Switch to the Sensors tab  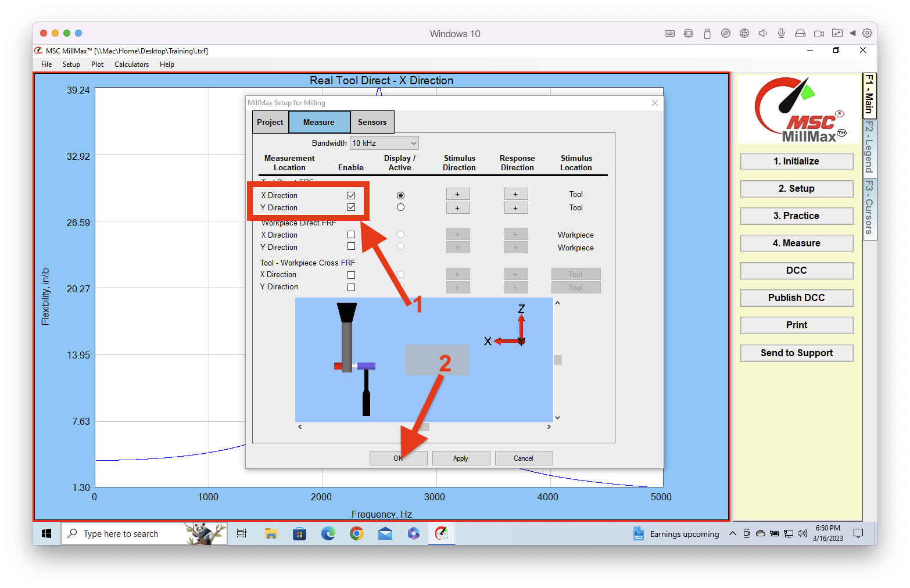[372, 122]
